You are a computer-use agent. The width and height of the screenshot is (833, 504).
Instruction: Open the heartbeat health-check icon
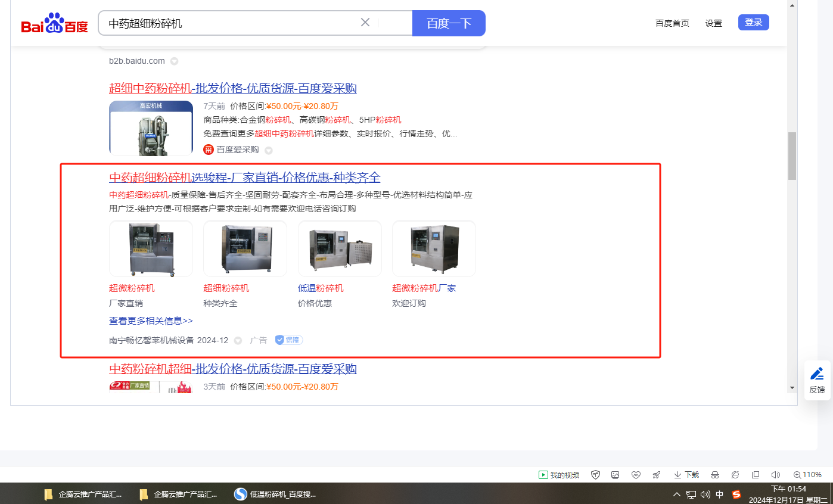coord(636,475)
